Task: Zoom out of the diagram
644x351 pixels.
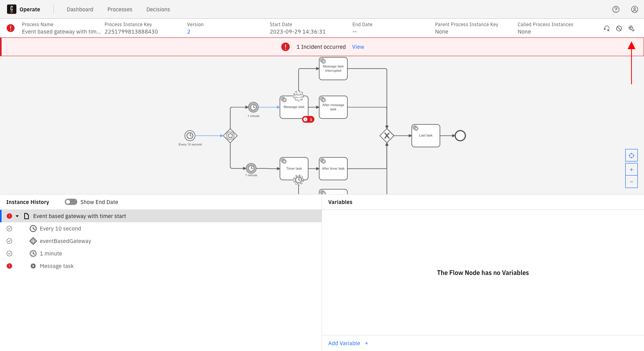Action: pyautogui.click(x=632, y=182)
